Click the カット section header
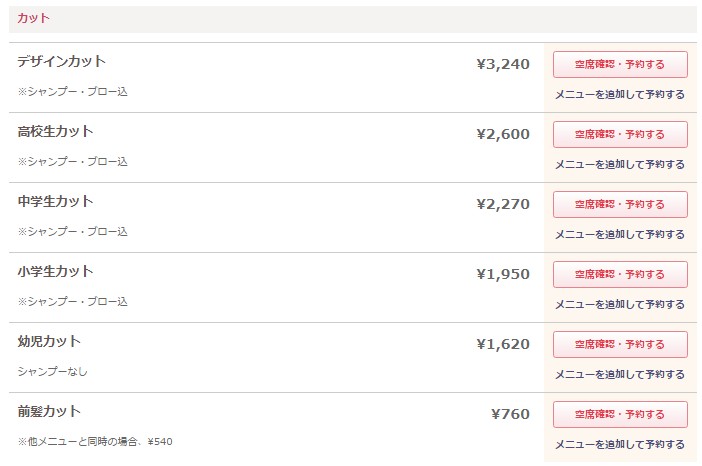Viewport: 702px width, 466px height. 33,18
